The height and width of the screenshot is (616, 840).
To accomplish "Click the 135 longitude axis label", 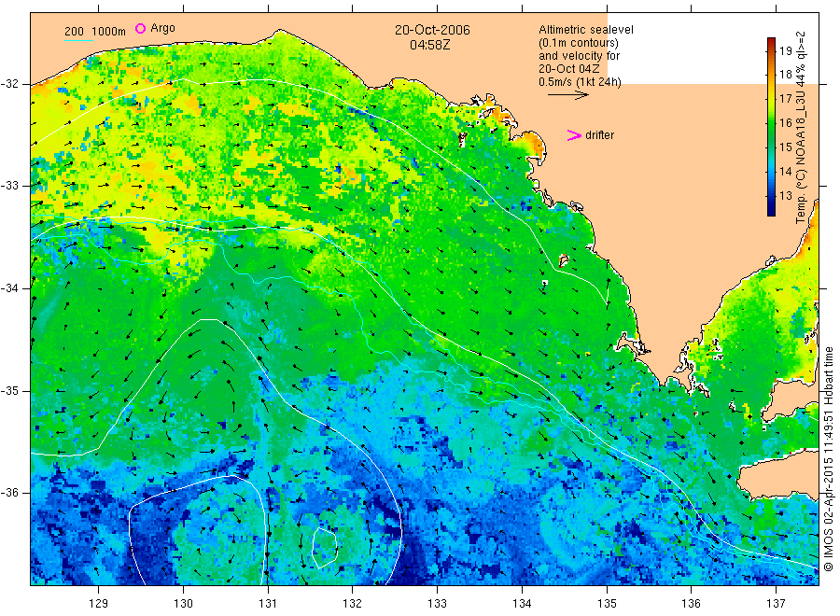I will [x=607, y=604].
